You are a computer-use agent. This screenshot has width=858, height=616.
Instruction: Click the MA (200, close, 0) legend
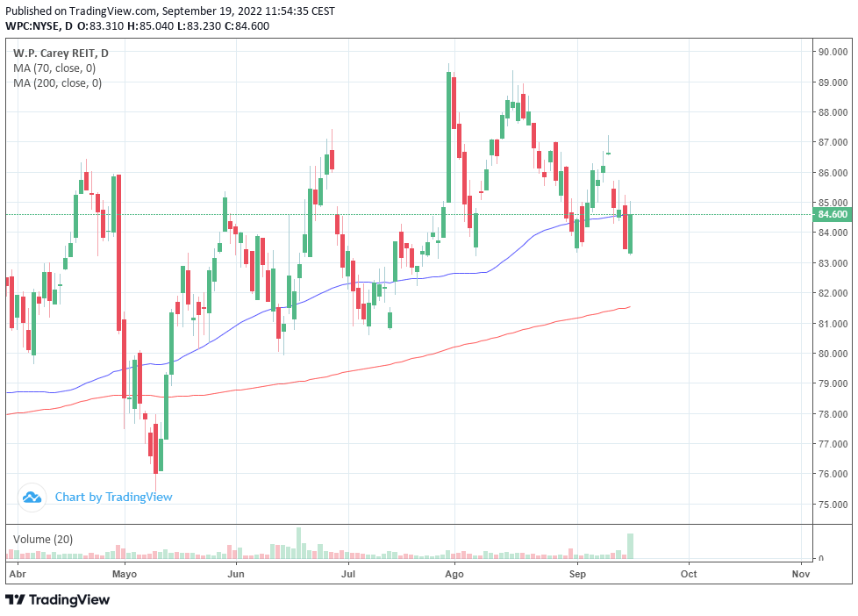pos(57,83)
